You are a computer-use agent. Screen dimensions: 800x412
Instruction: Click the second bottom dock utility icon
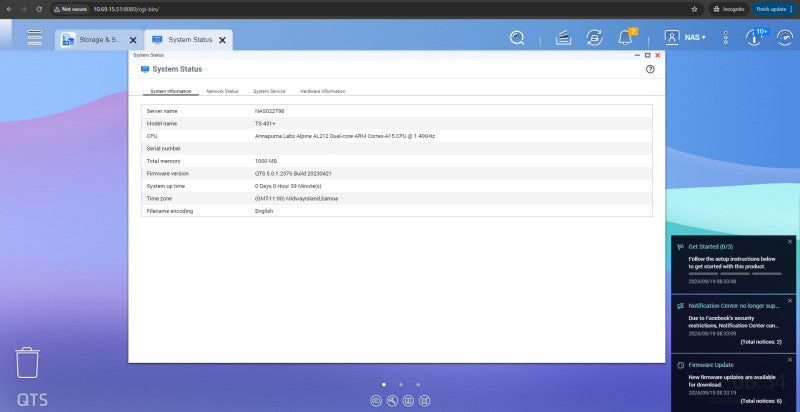392,401
